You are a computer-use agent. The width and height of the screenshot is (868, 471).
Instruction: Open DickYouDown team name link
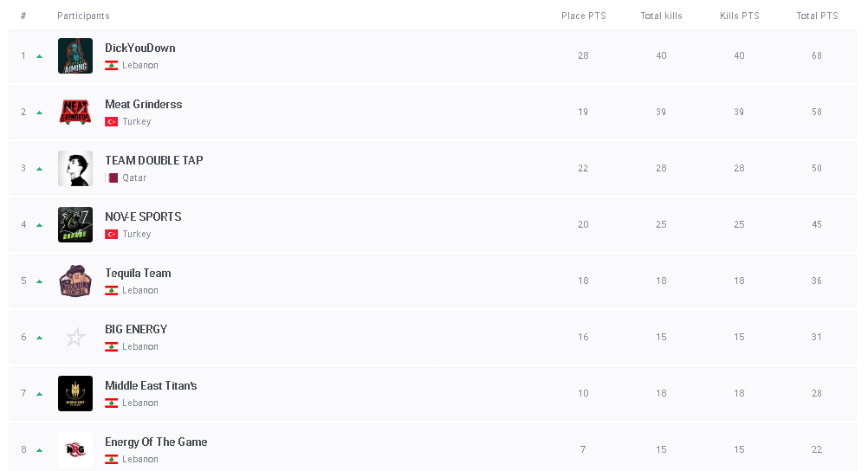click(140, 48)
